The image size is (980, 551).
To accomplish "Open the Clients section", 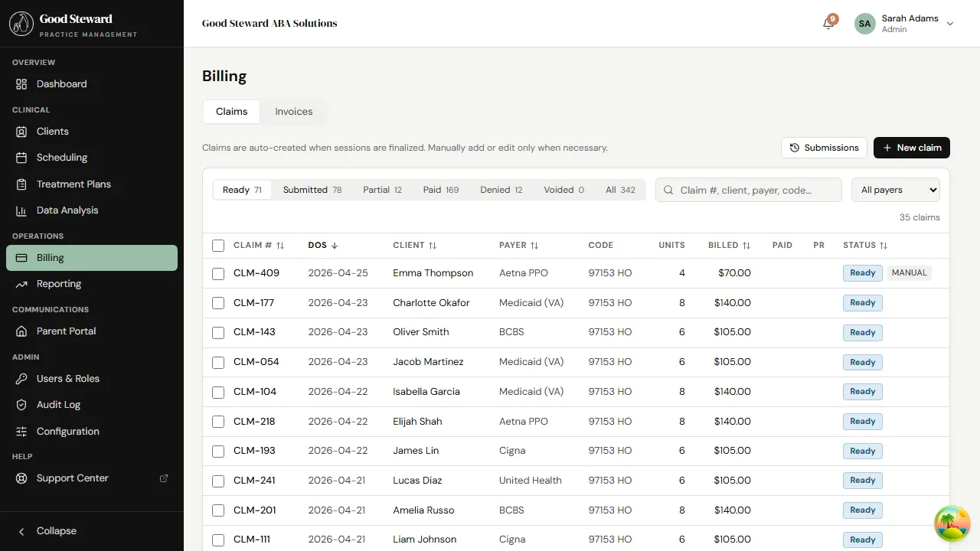I will click(52, 131).
